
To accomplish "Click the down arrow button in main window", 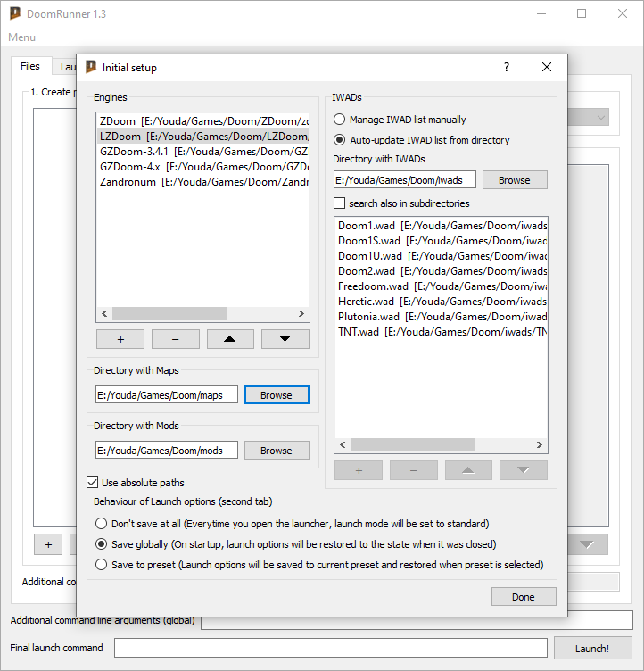I will [588, 544].
